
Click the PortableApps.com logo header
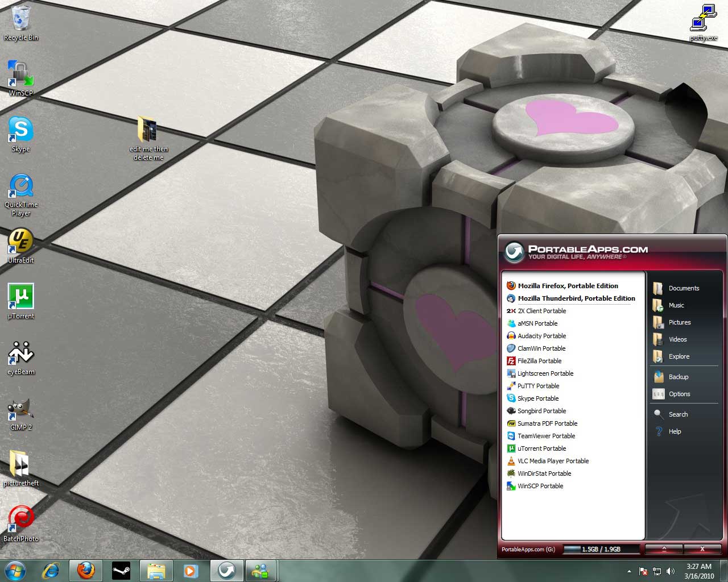click(577, 252)
